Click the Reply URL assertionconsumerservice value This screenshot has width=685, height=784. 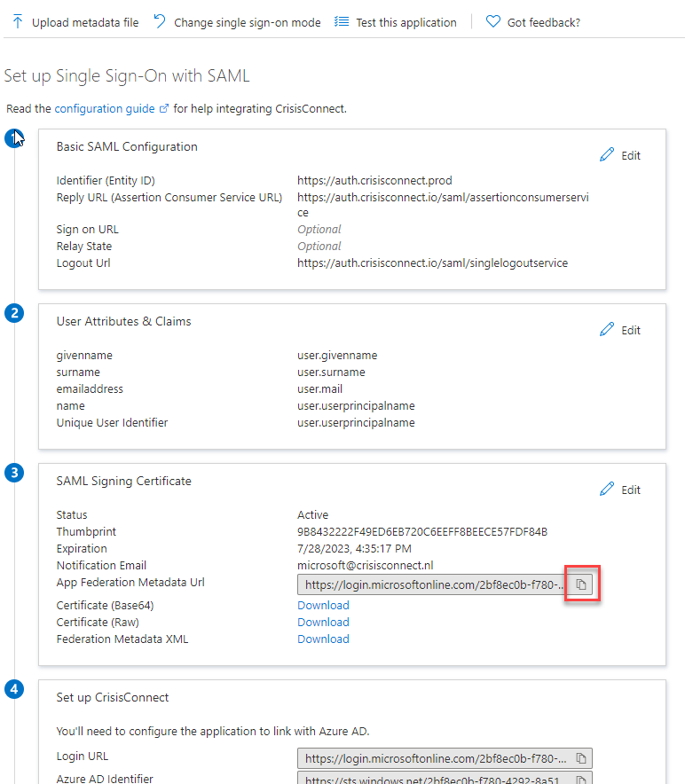click(x=443, y=205)
